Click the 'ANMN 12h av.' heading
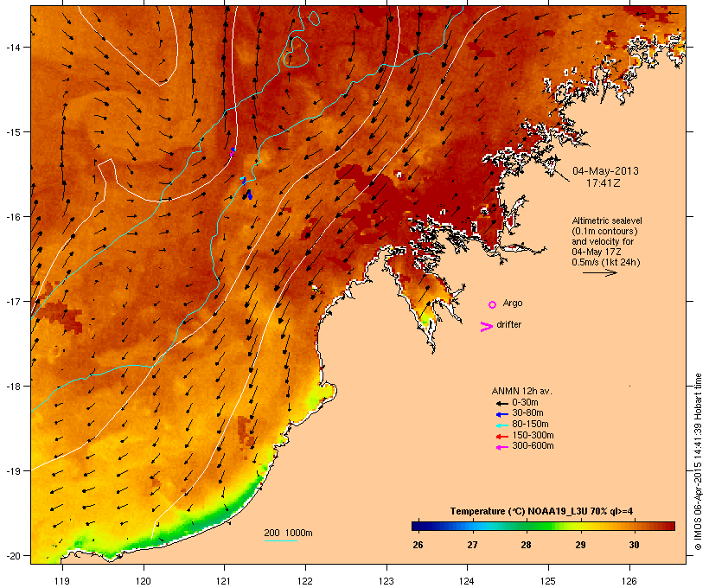709x588 pixels. point(521,391)
